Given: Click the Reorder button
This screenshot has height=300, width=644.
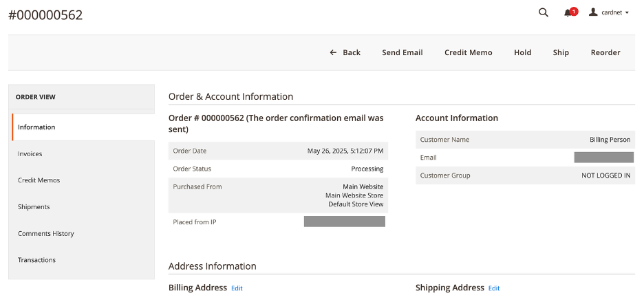Looking at the screenshot, I should click(x=605, y=52).
